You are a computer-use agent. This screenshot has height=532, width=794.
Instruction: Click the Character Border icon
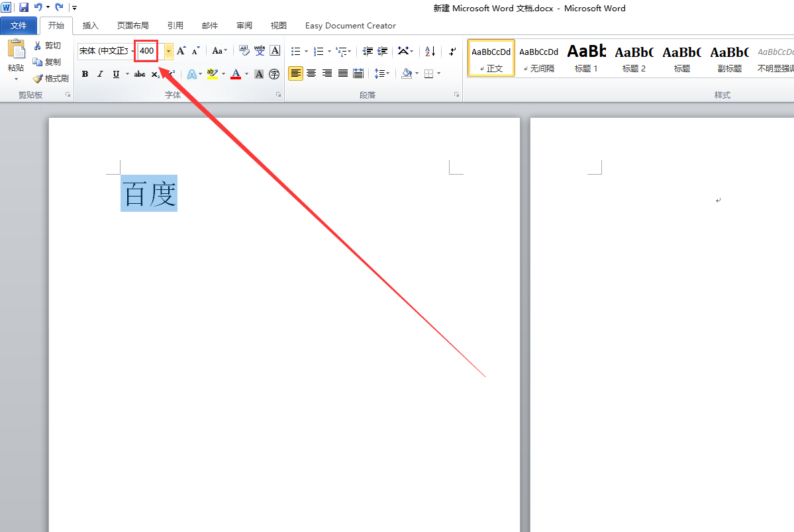pos(275,50)
